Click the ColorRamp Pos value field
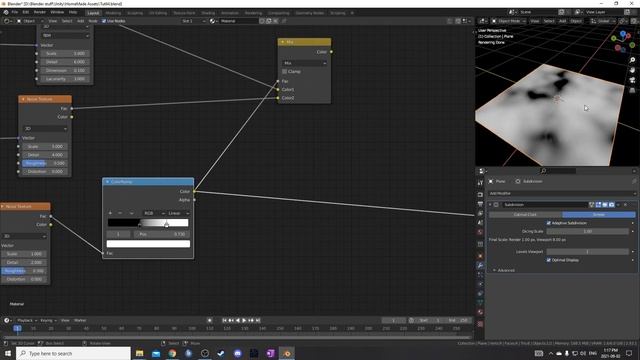The height and width of the screenshot is (360, 640). tap(162, 234)
